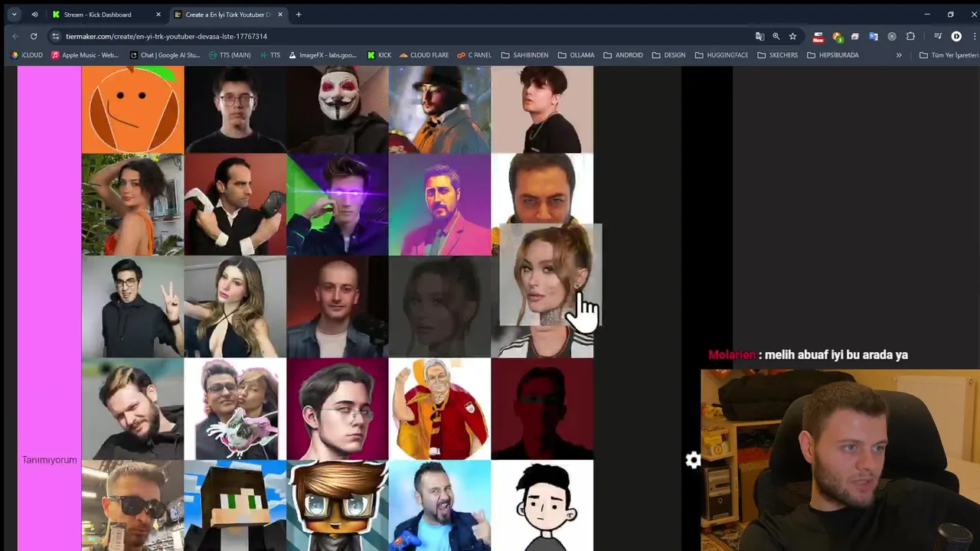Click the muted-audio speaker icon on tab bar
This screenshot has width=980, height=551.
coord(34,15)
